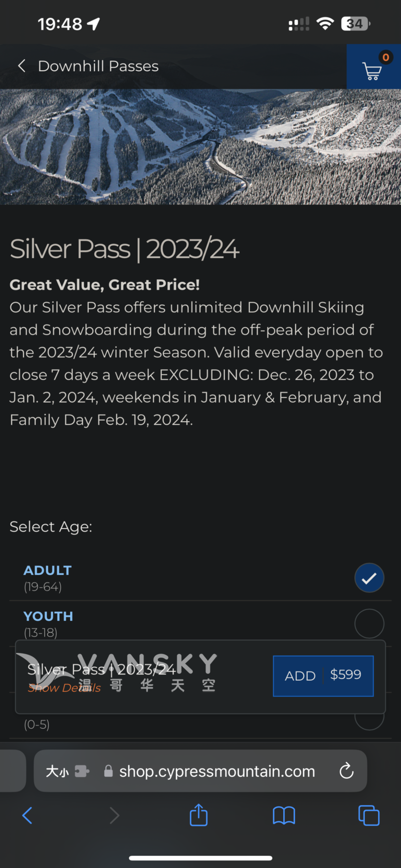Expand Show Details for Silver Pass

click(64, 688)
